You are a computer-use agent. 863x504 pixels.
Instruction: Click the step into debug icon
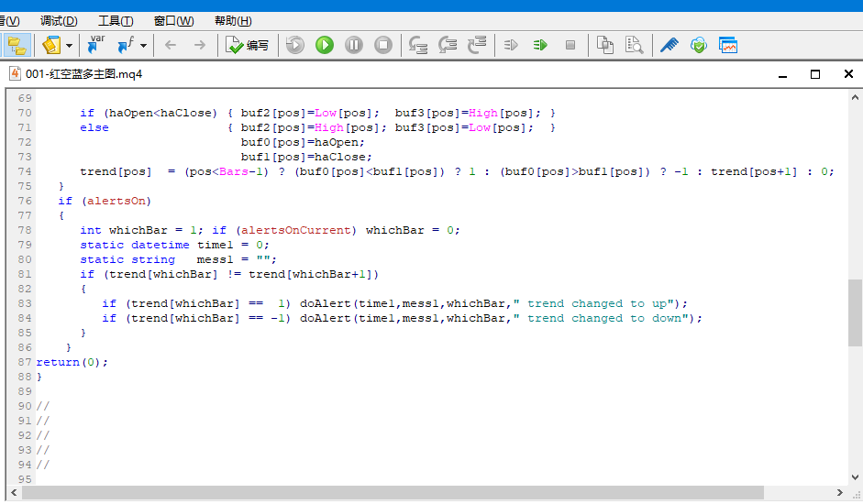pos(418,45)
